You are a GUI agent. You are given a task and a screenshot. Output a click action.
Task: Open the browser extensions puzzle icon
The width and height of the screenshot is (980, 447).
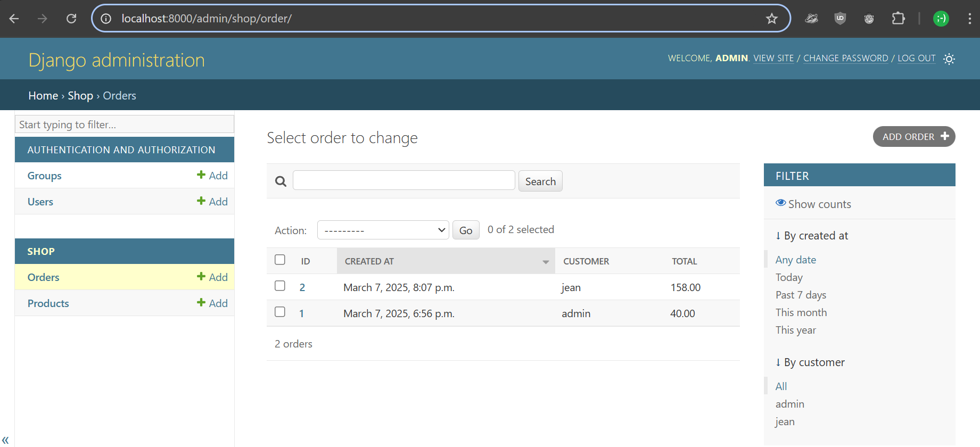898,19
